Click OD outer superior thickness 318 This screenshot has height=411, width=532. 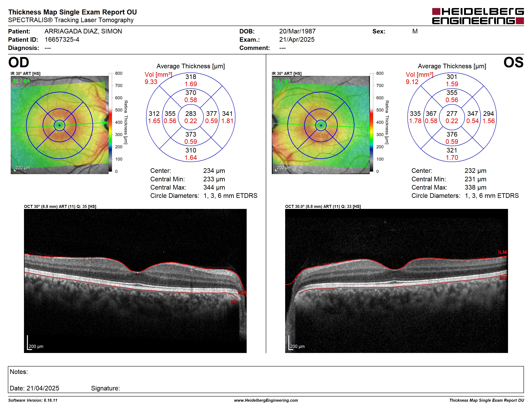click(x=190, y=77)
